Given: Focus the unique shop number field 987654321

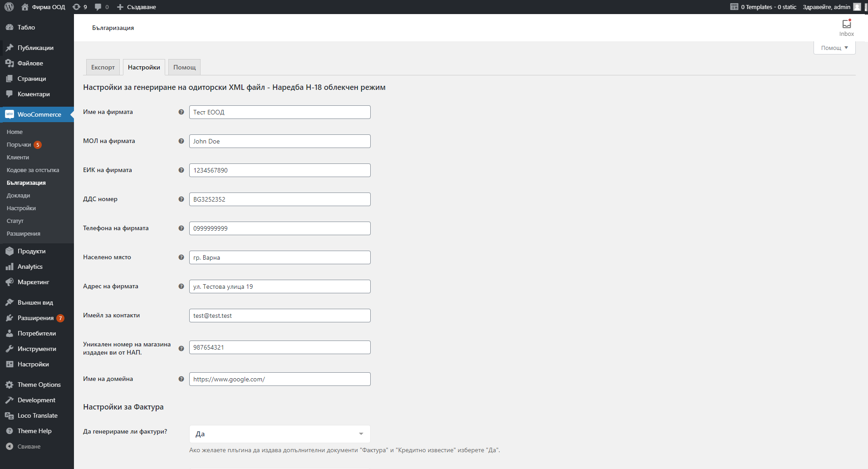Looking at the screenshot, I should [280, 347].
